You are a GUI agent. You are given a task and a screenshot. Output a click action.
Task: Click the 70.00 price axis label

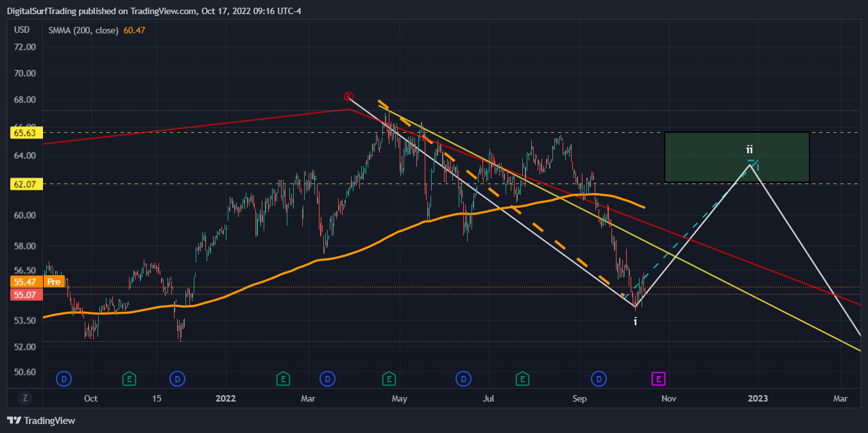click(x=24, y=74)
